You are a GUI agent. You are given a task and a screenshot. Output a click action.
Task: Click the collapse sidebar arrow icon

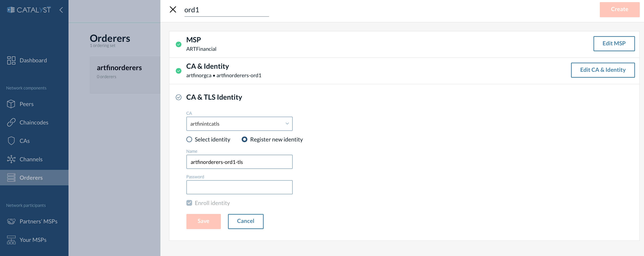tap(61, 9)
